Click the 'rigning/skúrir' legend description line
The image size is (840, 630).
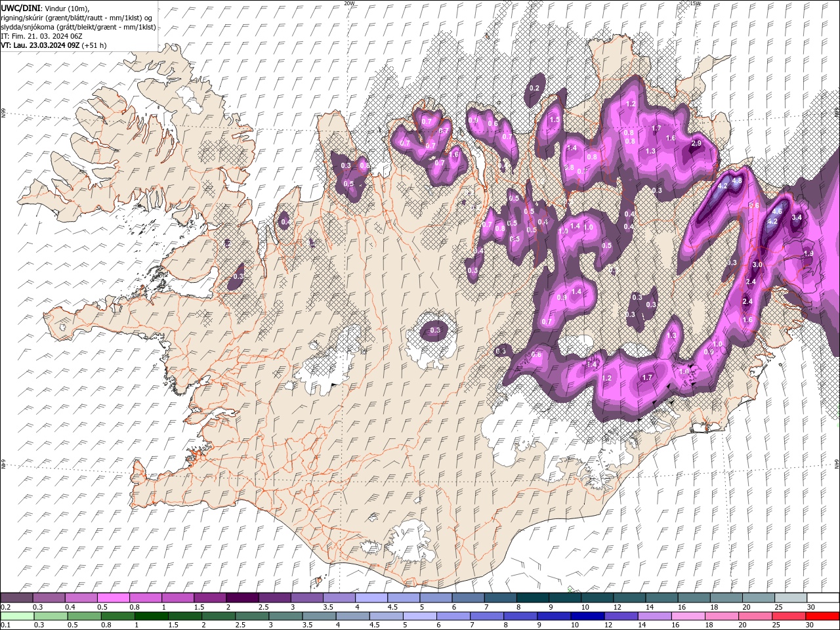point(76,18)
